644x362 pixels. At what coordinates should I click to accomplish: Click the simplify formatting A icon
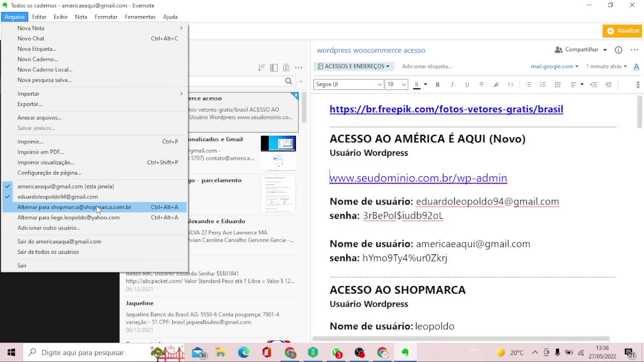(x=636, y=66)
